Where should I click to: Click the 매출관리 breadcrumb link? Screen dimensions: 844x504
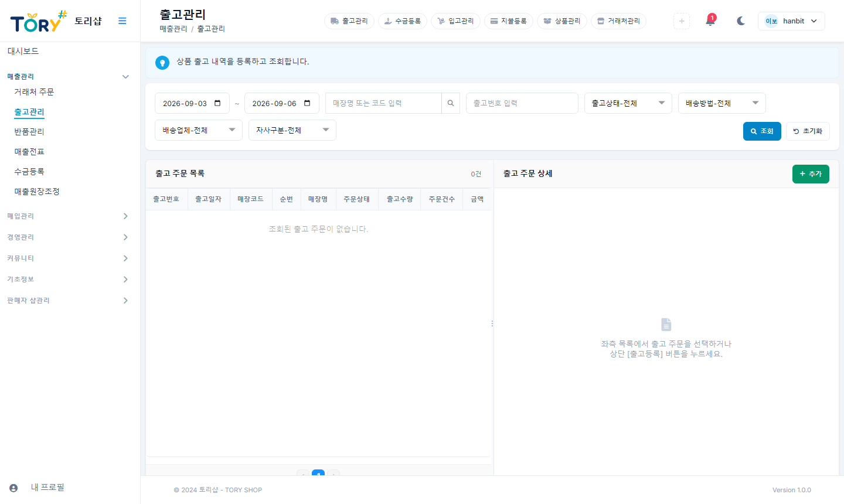click(173, 29)
